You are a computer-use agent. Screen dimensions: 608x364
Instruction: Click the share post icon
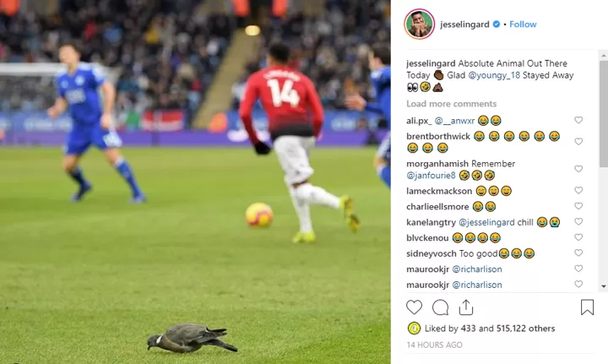click(465, 307)
